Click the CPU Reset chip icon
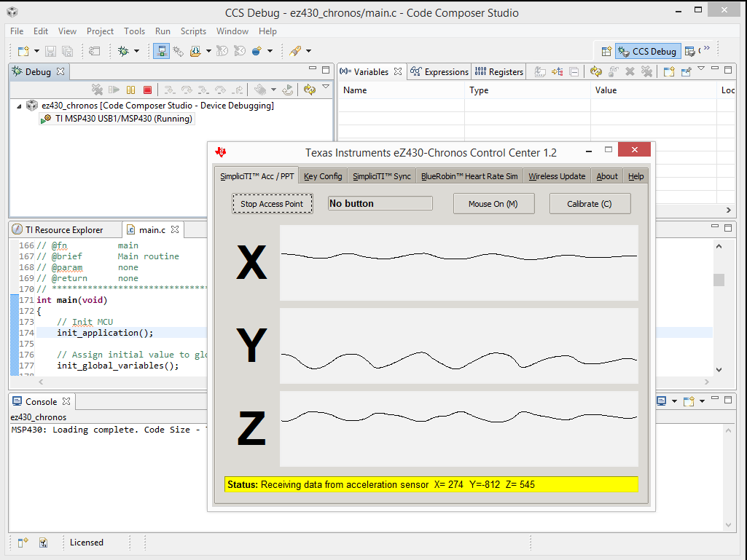Image resolution: width=747 pixels, height=560 pixels. click(260, 90)
